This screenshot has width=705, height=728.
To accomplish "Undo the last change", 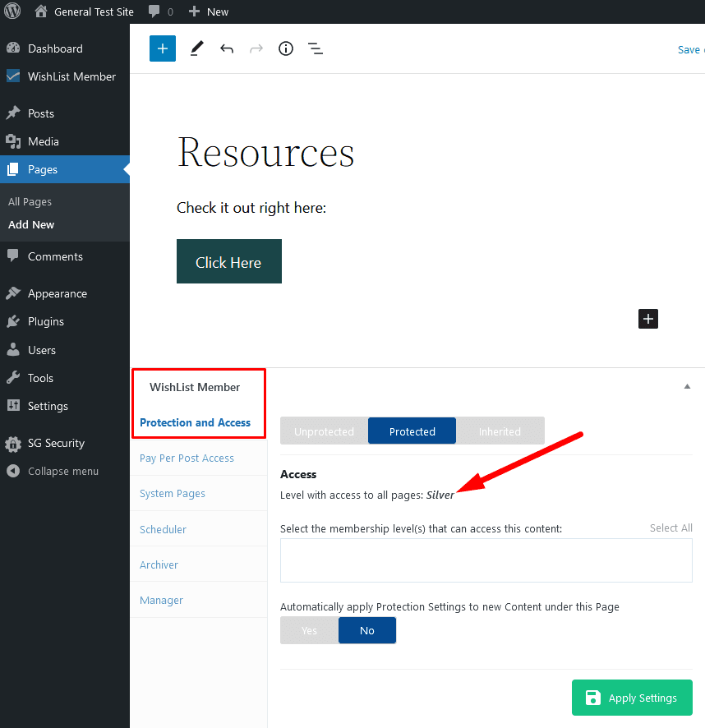I will (227, 48).
